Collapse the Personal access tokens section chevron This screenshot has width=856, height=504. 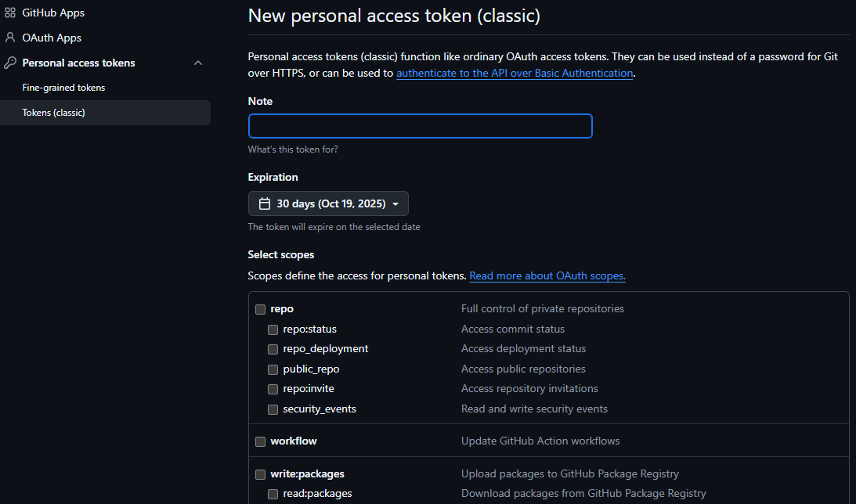tap(198, 63)
